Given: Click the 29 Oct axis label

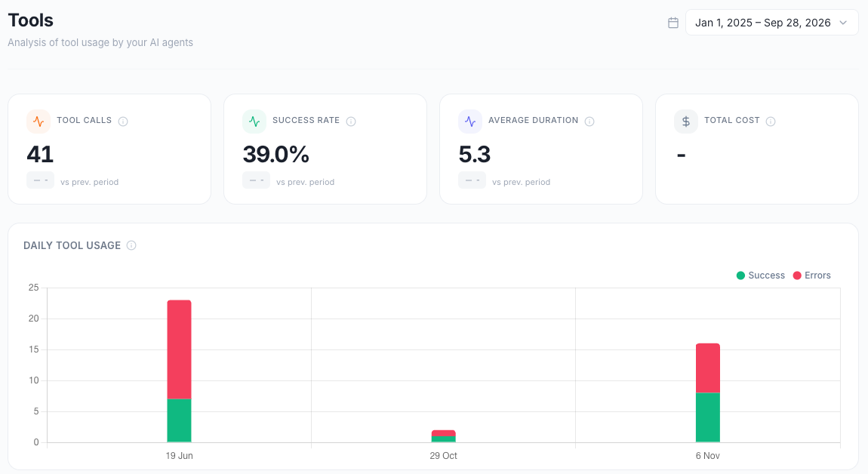Looking at the screenshot, I should coord(443,456).
